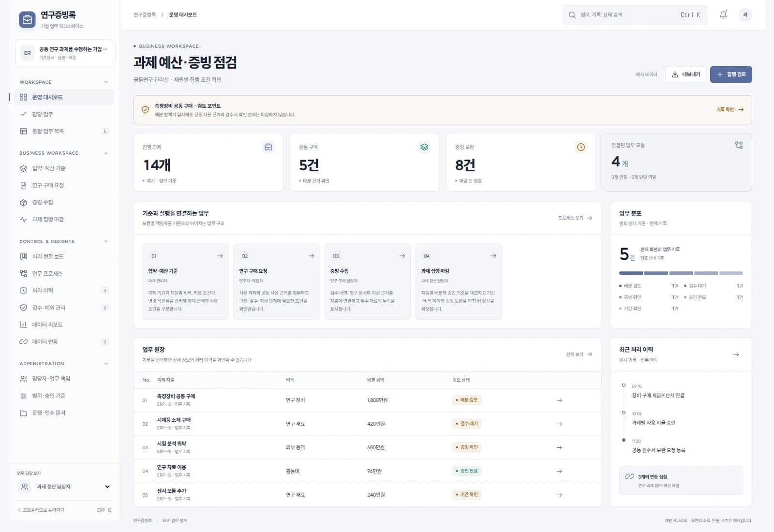
Task: Click the first segment of 업무 분포 bar
Action: pos(631,273)
